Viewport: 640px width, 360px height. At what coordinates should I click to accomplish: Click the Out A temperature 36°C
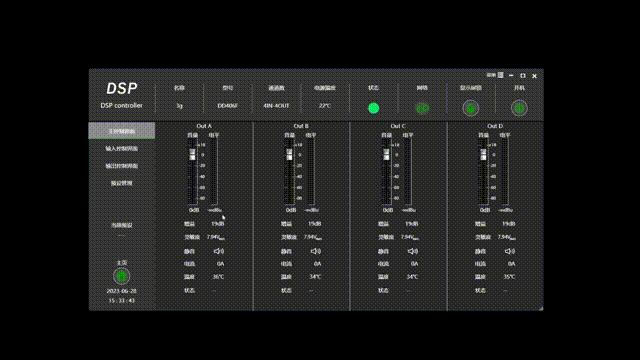pyautogui.click(x=218, y=277)
